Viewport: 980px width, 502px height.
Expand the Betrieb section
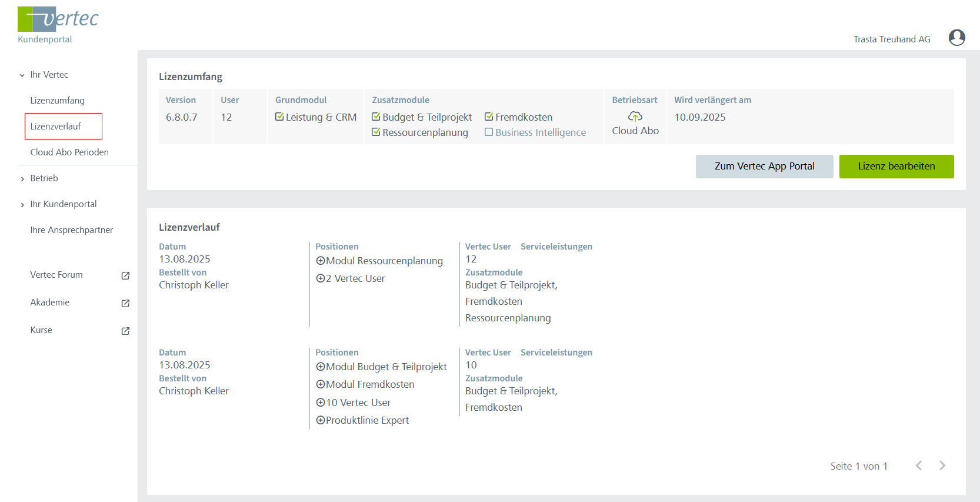pyautogui.click(x=22, y=179)
